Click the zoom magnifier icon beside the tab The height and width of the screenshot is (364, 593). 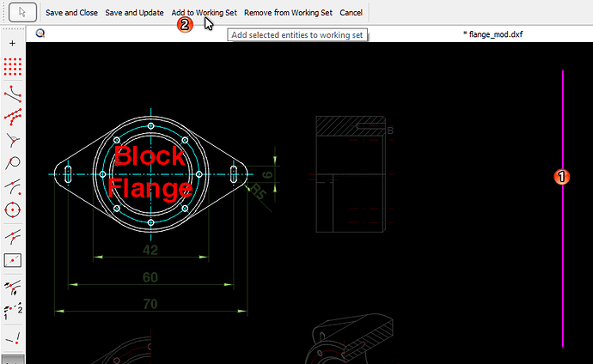40,33
